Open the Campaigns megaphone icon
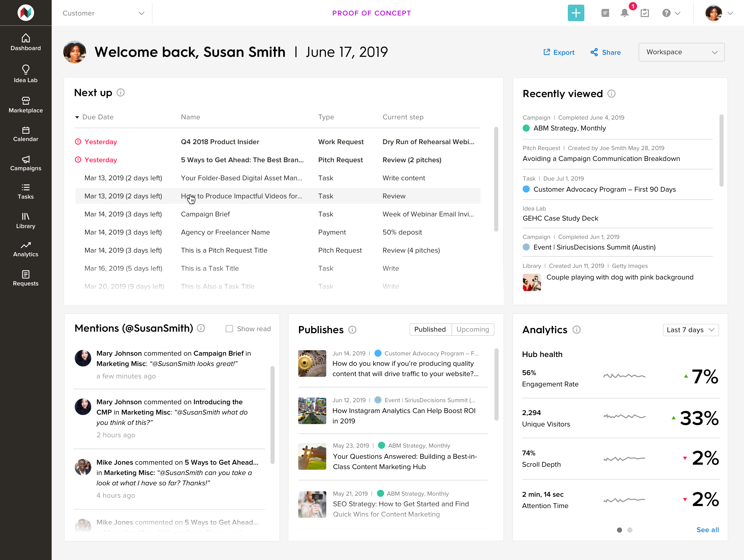The image size is (744, 560). point(26,159)
